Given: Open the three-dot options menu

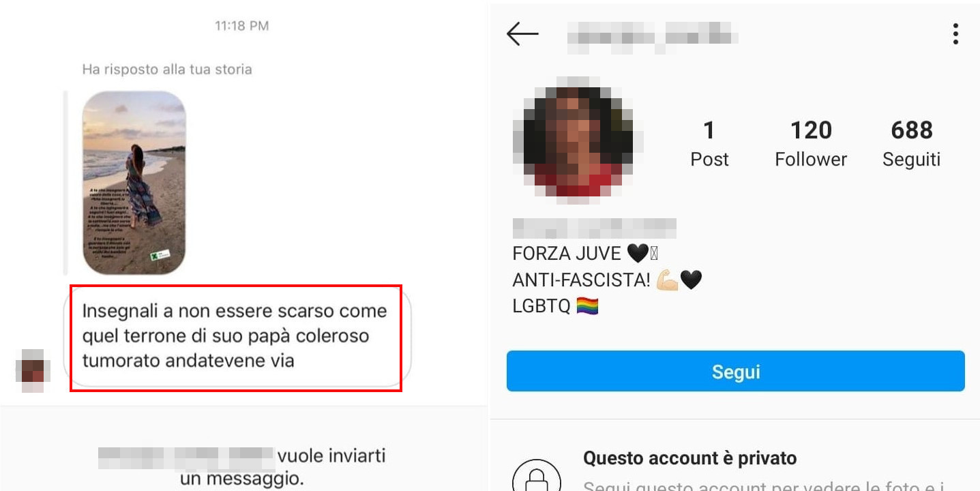Looking at the screenshot, I should pos(955,33).
